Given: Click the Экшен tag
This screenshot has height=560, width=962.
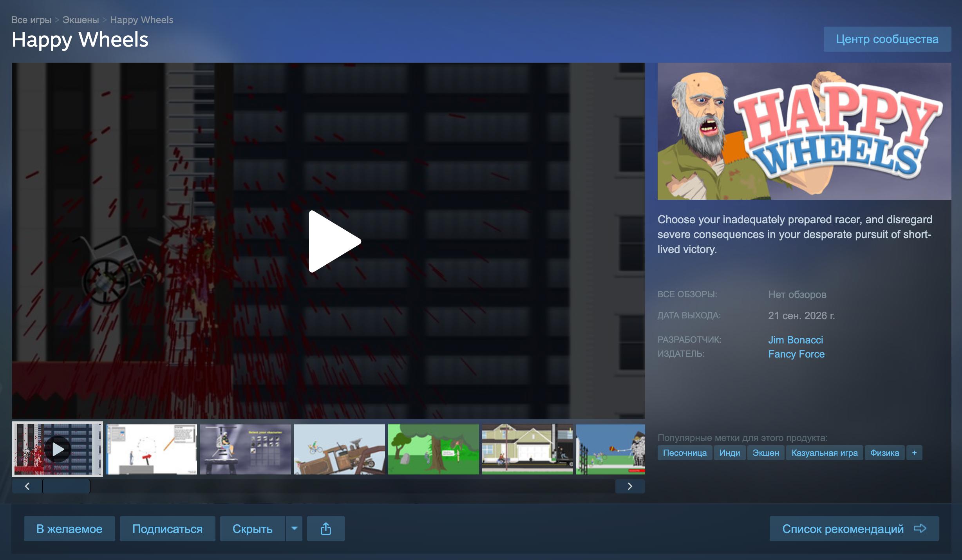Looking at the screenshot, I should point(766,453).
